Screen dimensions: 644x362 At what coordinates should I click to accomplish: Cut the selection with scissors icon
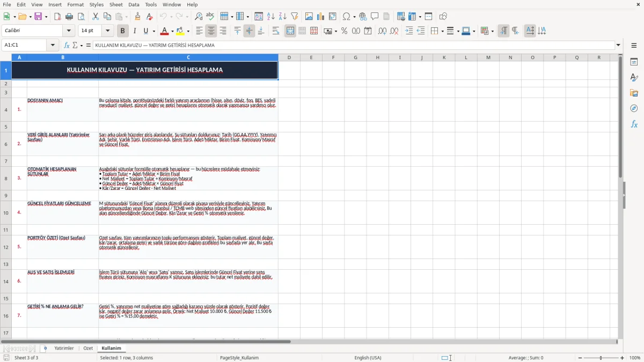coord(96,17)
